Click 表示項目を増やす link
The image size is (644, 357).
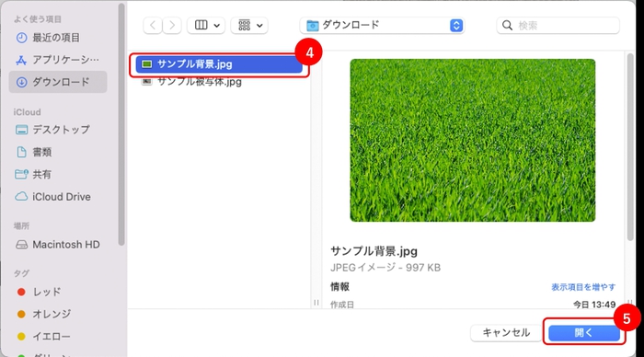tap(583, 287)
